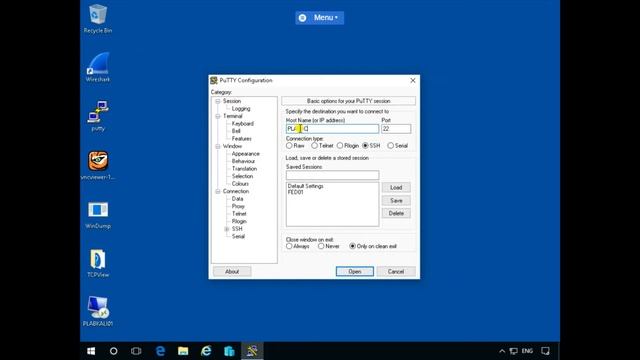
Task: Select Default Settings saved session
Action: pyautogui.click(x=305, y=186)
